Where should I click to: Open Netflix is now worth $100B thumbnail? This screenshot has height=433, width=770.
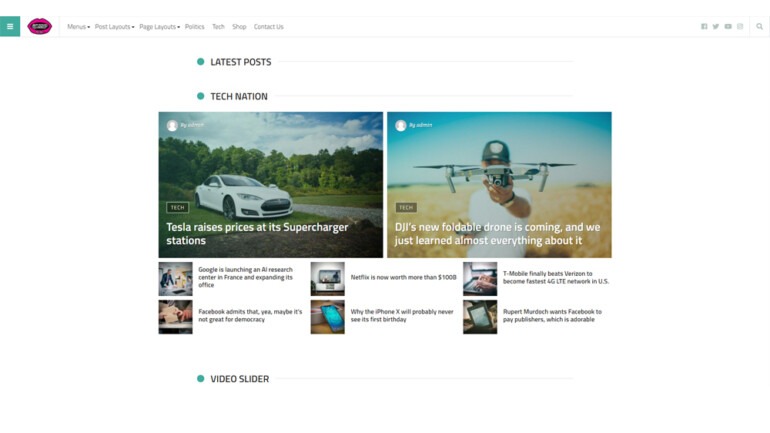[327, 278]
